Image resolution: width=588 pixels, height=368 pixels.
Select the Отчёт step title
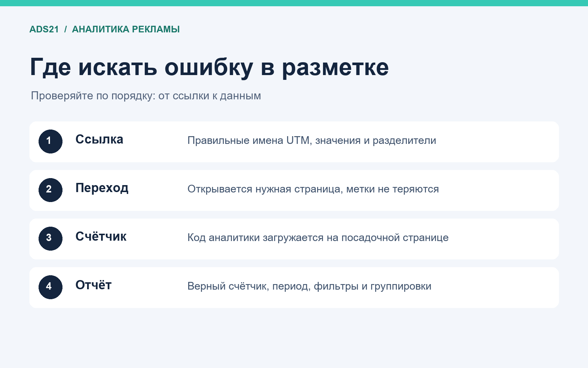93,285
